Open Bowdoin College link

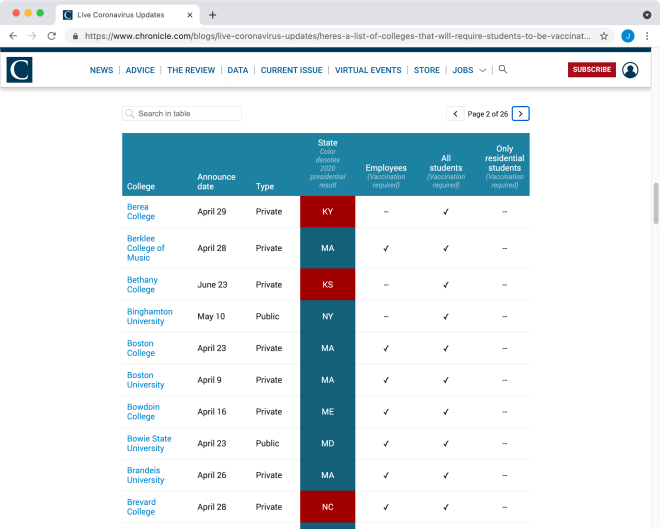click(x=144, y=412)
